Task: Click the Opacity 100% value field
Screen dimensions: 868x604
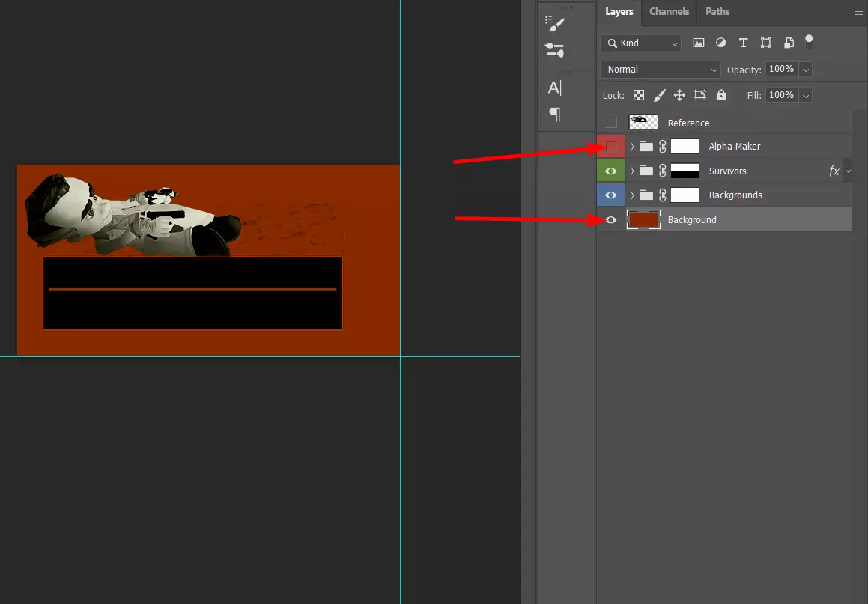Action: point(782,69)
